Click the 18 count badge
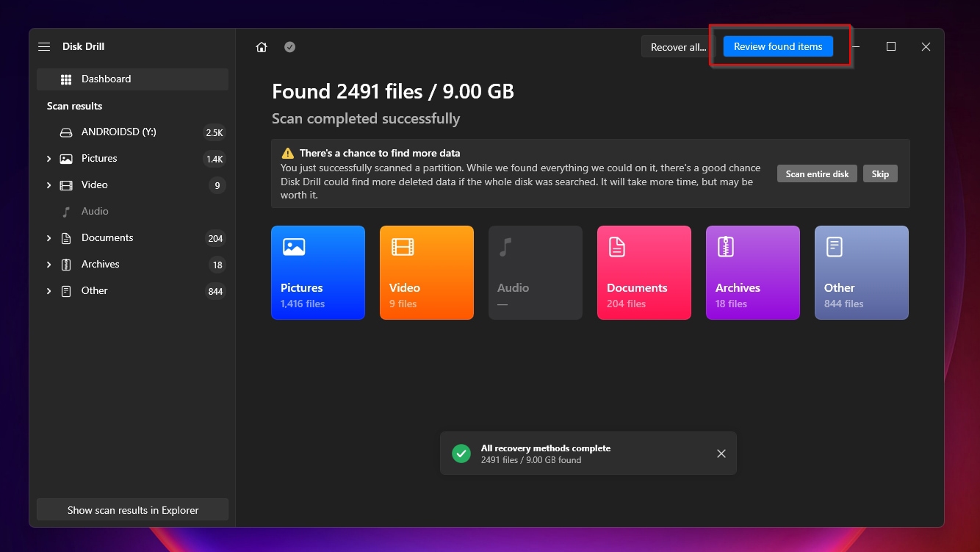 tap(217, 265)
